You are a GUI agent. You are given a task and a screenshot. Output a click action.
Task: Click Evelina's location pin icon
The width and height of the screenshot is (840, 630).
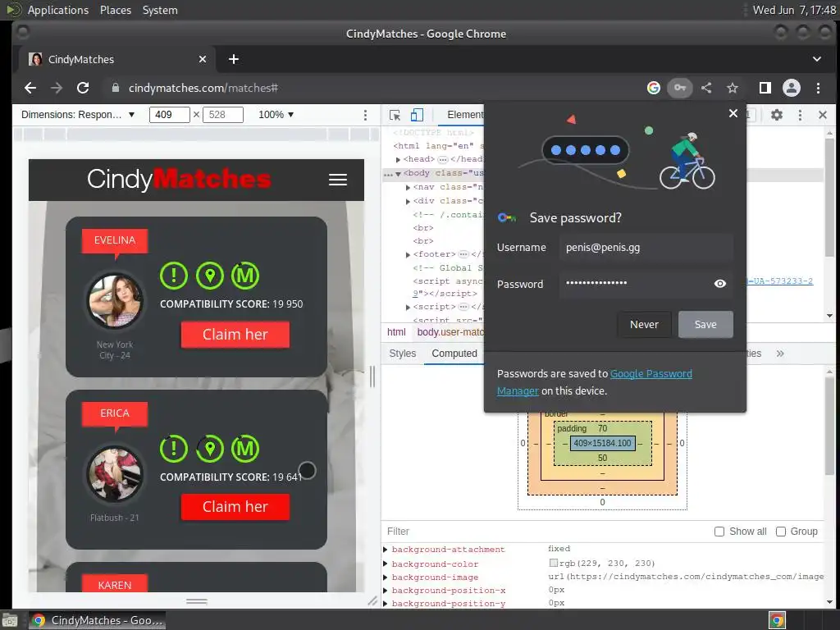click(210, 276)
